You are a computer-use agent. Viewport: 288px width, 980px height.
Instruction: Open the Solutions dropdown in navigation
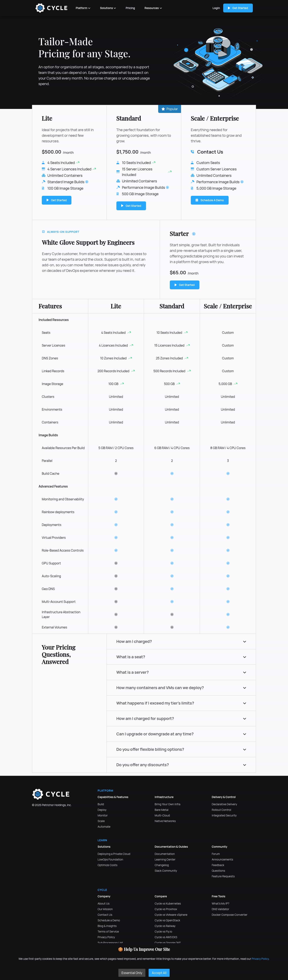point(108,8)
